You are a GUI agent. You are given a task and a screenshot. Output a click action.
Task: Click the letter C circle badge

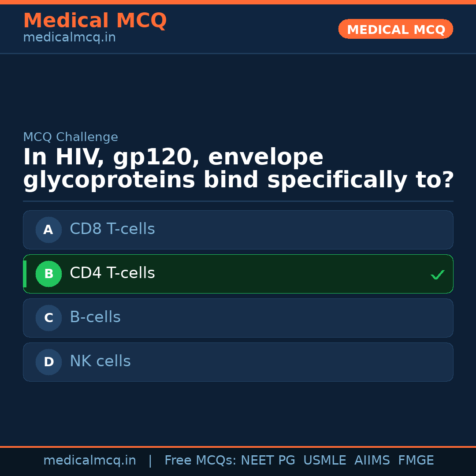click(x=48, y=318)
